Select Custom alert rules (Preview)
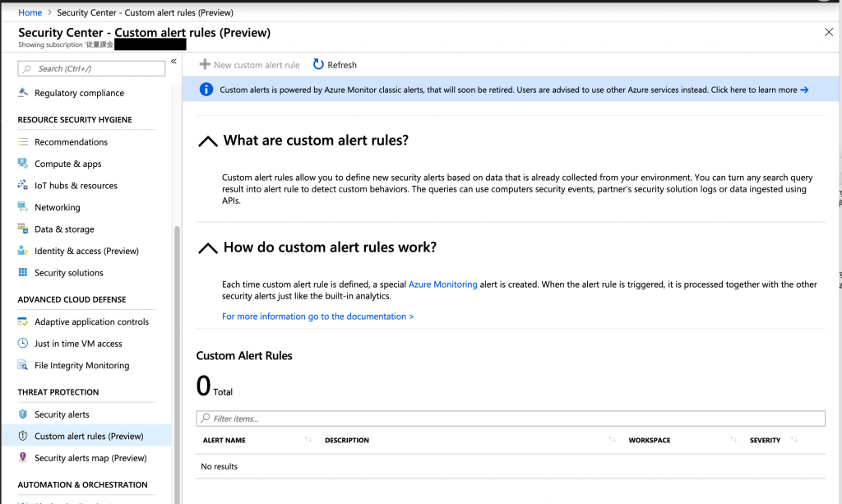The image size is (842, 504). point(87,436)
